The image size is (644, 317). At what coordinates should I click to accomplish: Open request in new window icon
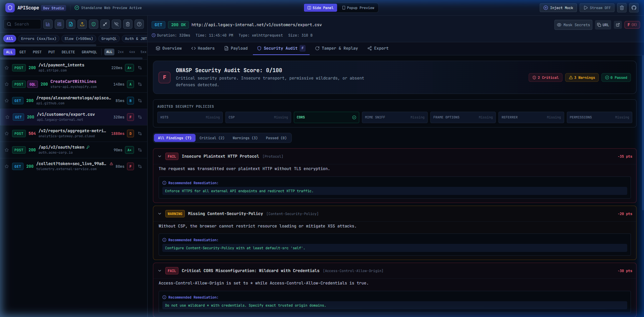618,25
